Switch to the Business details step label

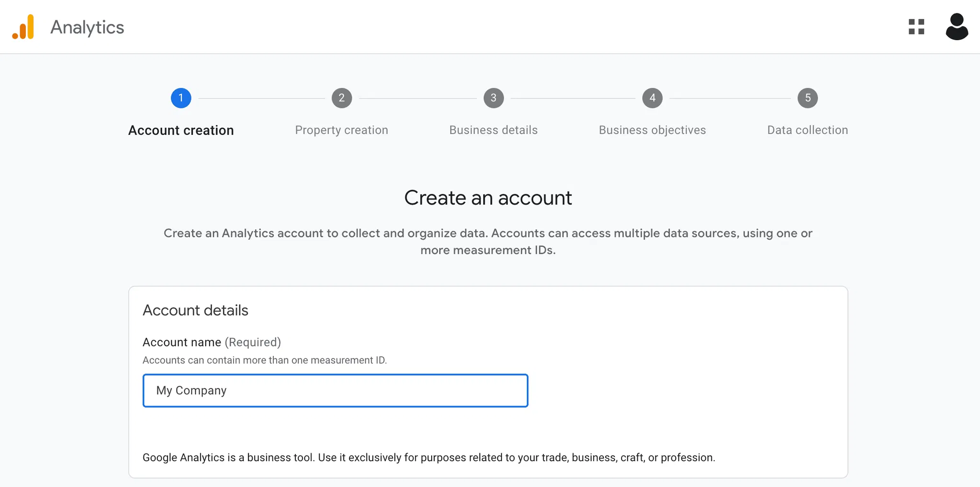(x=493, y=130)
